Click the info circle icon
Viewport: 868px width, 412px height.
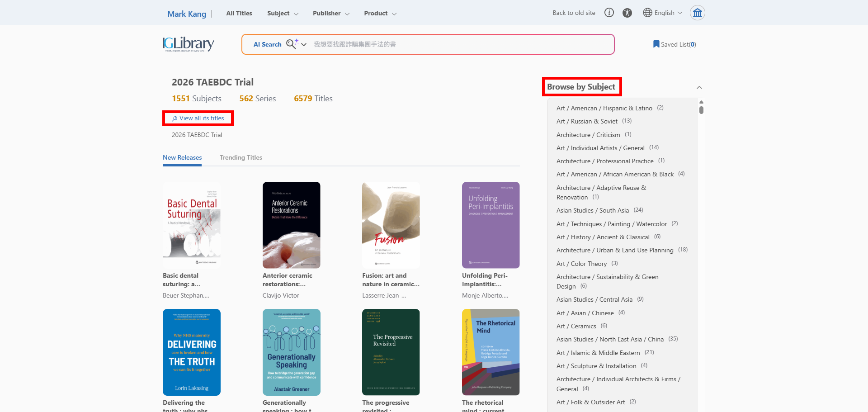pyautogui.click(x=609, y=13)
